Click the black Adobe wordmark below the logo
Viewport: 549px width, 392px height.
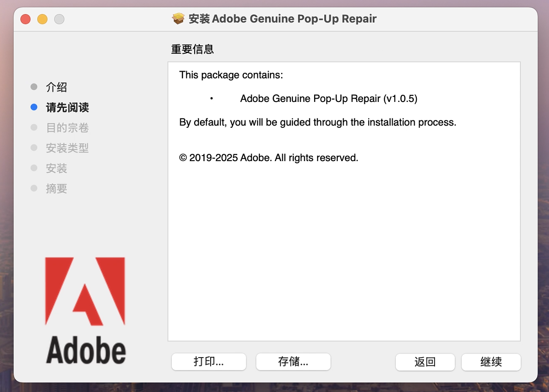86,350
